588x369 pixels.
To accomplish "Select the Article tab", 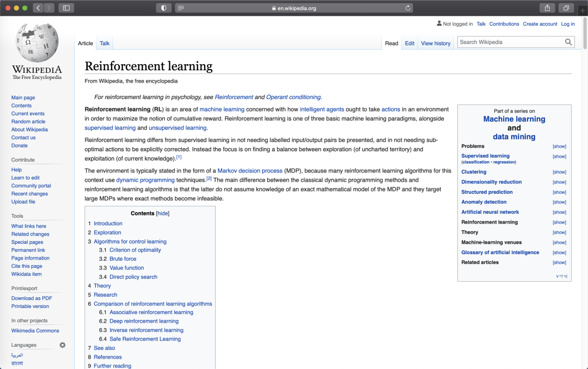I will coord(85,43).
